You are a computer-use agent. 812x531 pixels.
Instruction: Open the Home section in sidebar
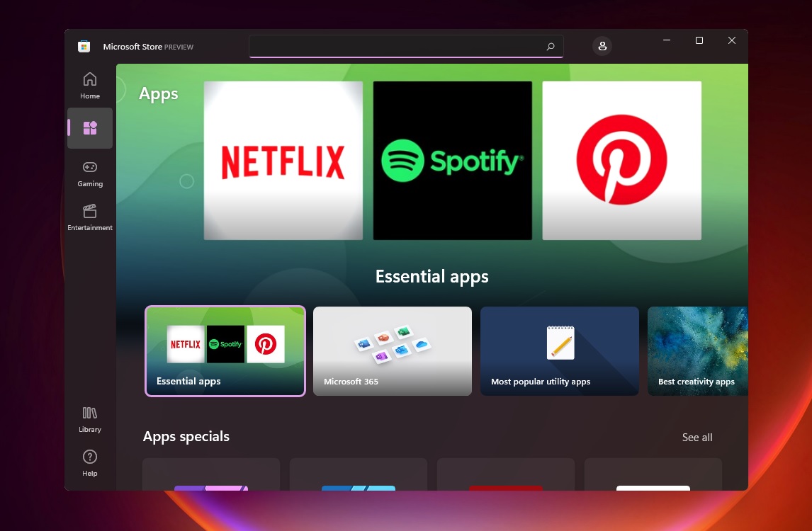coord(89,86)
